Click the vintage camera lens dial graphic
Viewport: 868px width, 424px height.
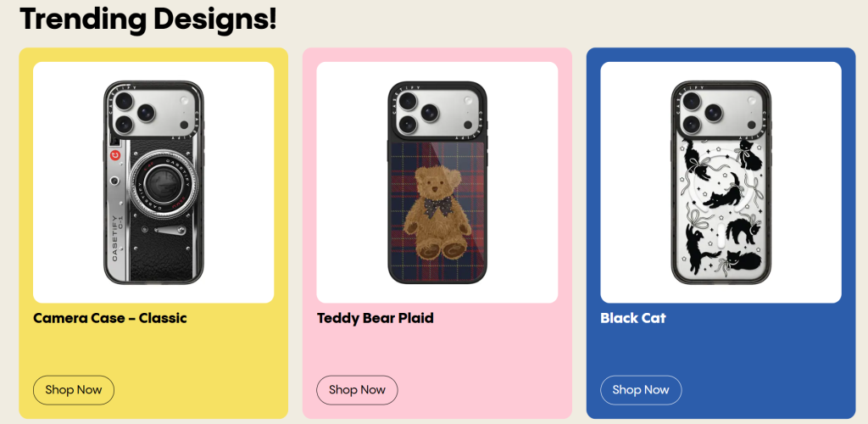pyautogui.click(x=159, y=182)
